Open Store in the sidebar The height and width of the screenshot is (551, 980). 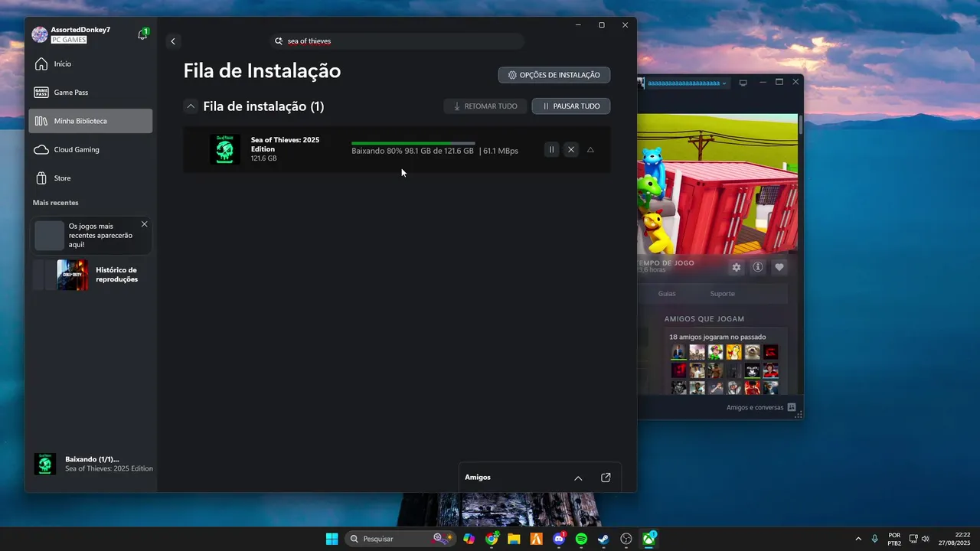coord(90,178)
